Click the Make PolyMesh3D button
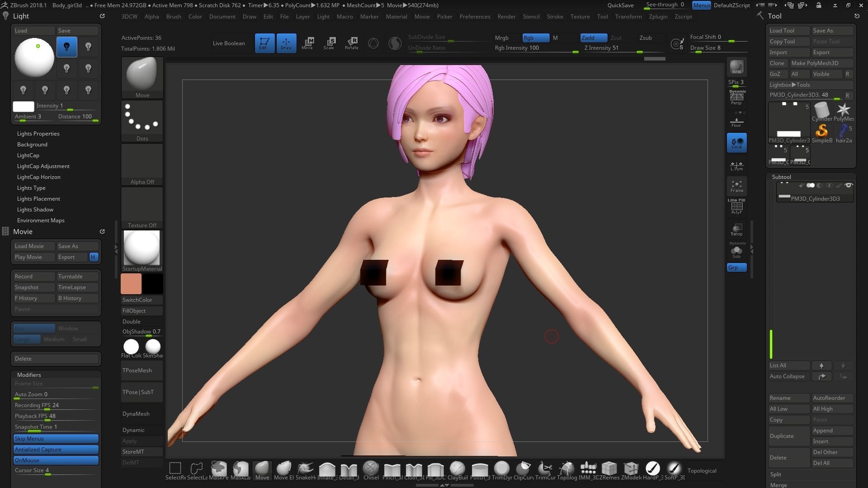The height and width of the screenshot is (488, 868). [x=821, y=63]
